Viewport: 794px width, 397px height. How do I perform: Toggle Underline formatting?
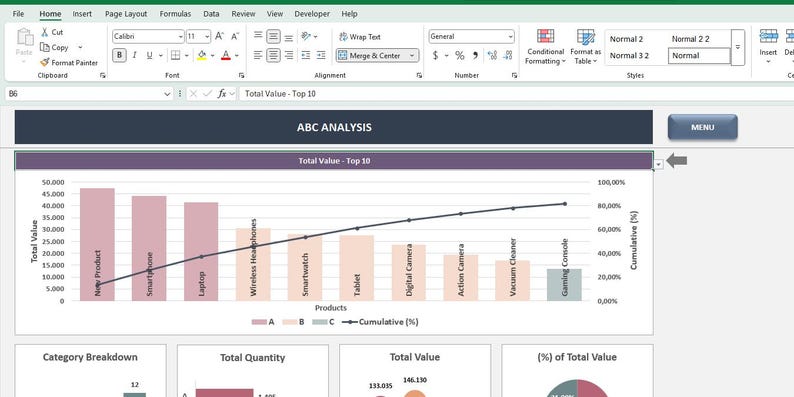pos(149,55)
